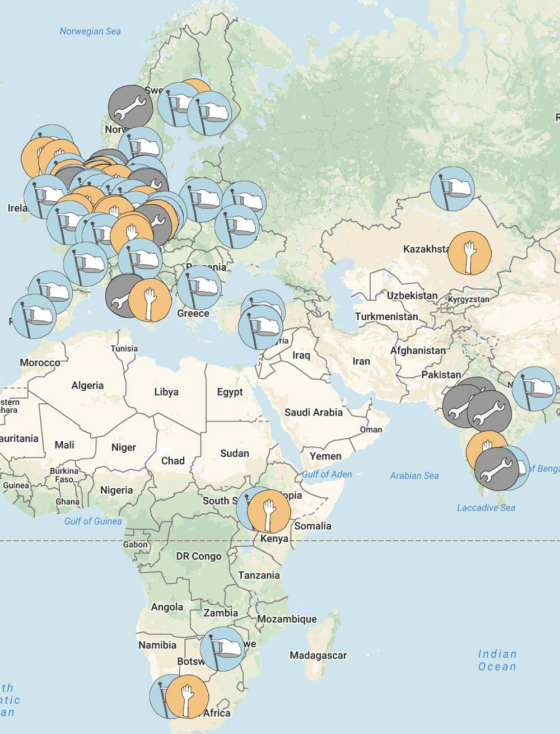Select the blue flag marker over Portugal

tap(34, 316)
